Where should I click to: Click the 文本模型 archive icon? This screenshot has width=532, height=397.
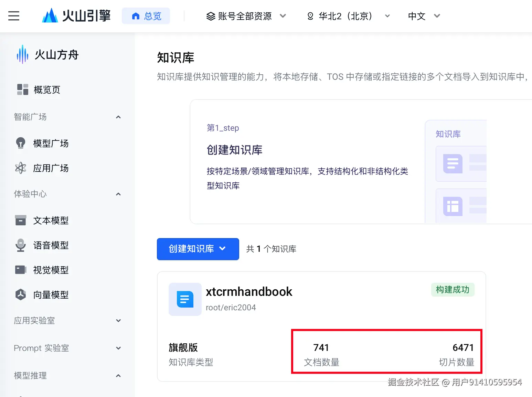(x=21, y=220)
